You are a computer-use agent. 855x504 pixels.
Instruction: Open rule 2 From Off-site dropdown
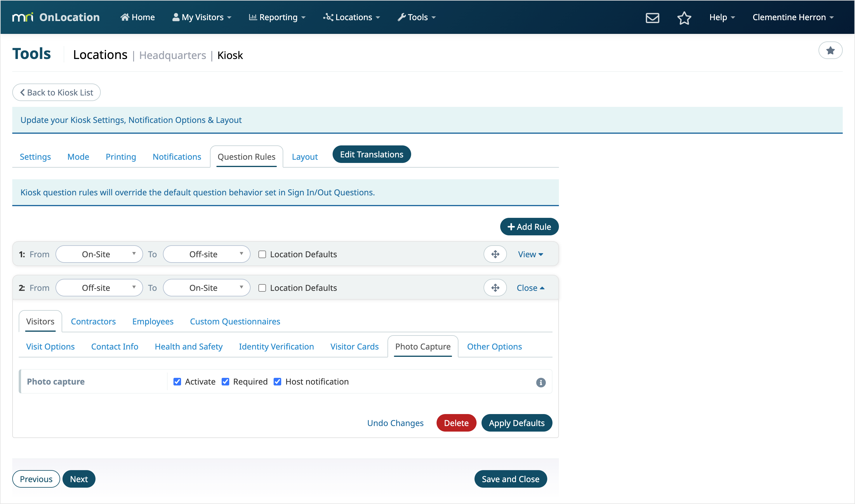pos(99,288)
